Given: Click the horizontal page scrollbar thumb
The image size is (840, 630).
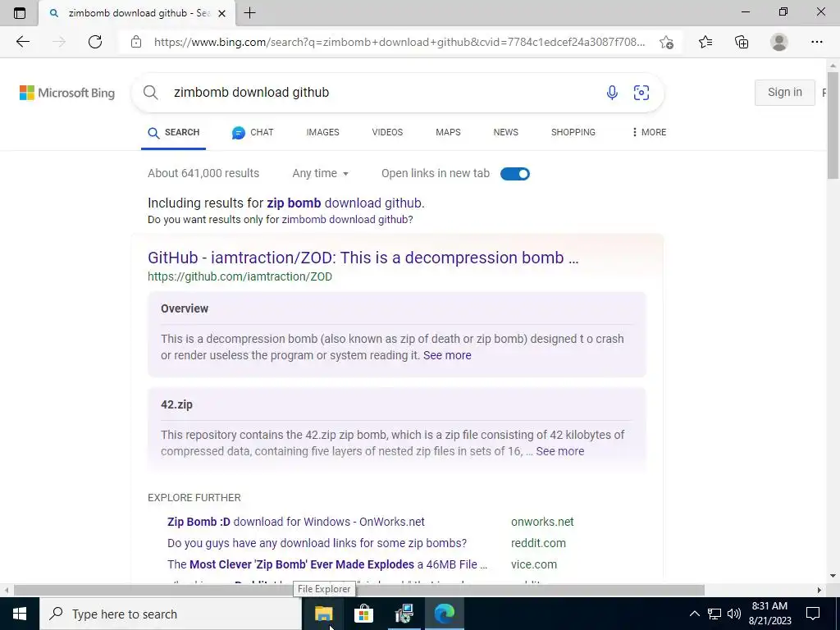Looking at the screenshot, I should 359,590.
